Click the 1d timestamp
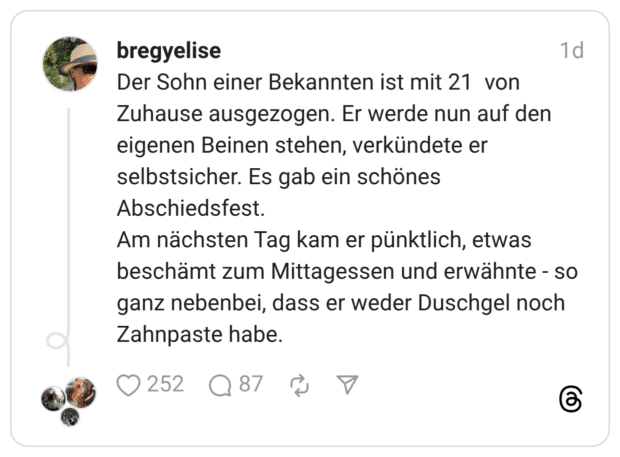The width and height of the screenshot is (620, 457). point(571,50)
